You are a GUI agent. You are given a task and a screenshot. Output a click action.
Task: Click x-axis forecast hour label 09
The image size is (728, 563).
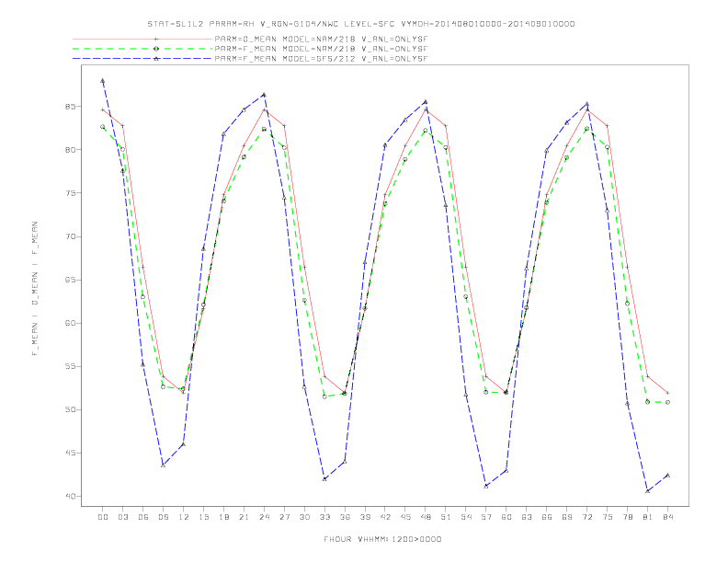164,517
